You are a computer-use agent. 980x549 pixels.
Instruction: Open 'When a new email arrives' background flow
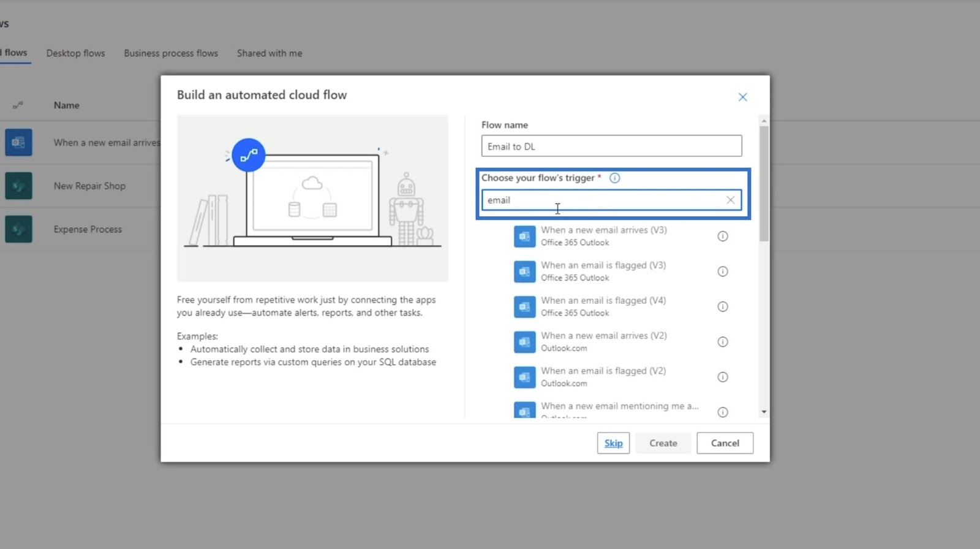click(x=107, y=142)
